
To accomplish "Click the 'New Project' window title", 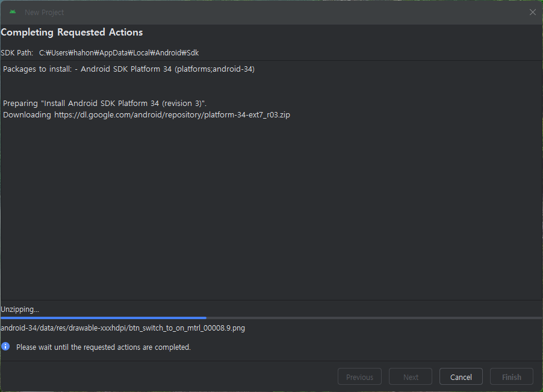I will coord(45,13).
